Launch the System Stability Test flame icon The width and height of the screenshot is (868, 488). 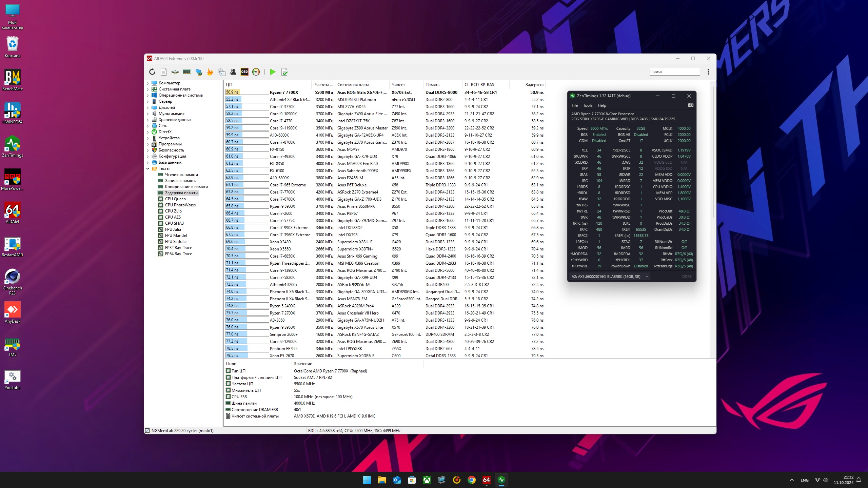(x=210, y=72)
